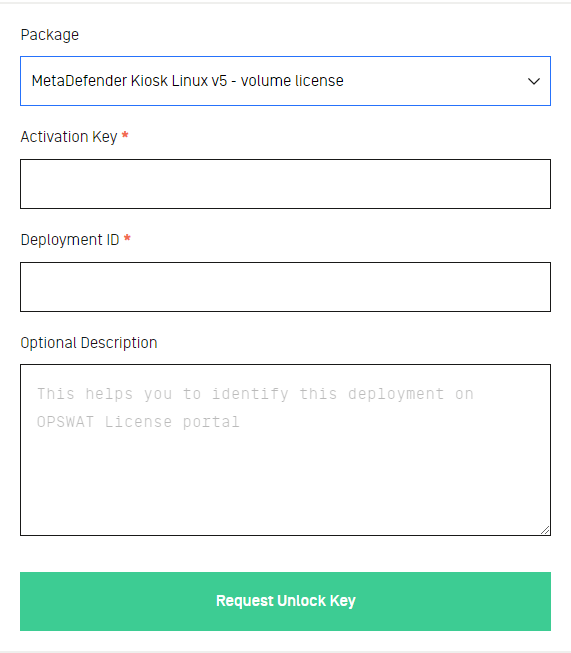Click the empty lower area of description box

(285, 487)
